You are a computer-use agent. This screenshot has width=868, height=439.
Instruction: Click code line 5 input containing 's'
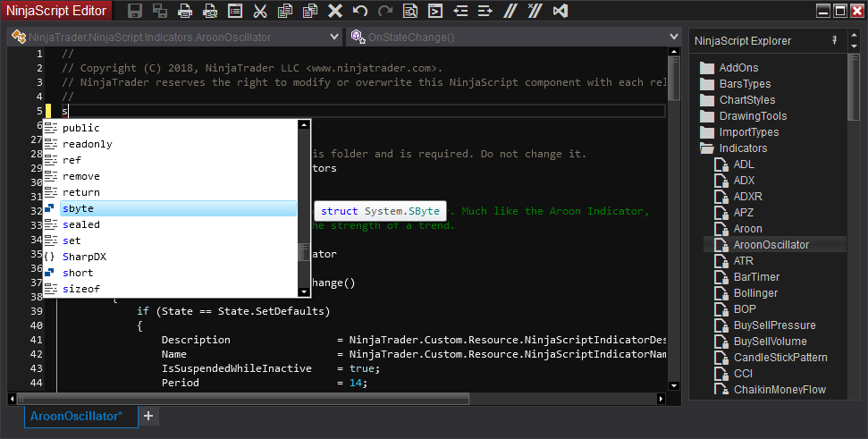[363, 111]
